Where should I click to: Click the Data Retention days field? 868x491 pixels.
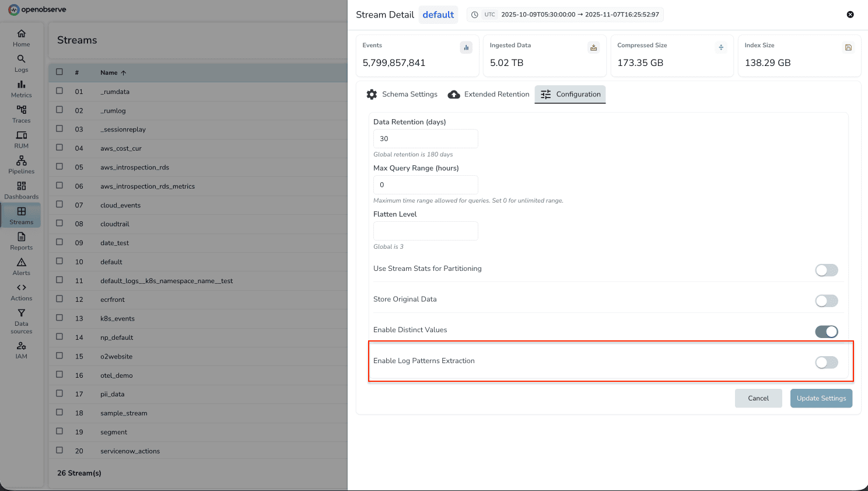coord(425,139)
